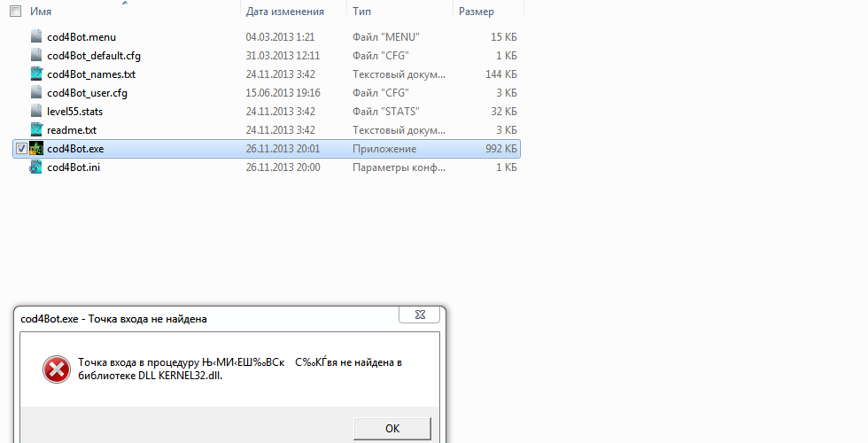Select the file name readme.txt
Screen dimensions: 868x443
72,130
